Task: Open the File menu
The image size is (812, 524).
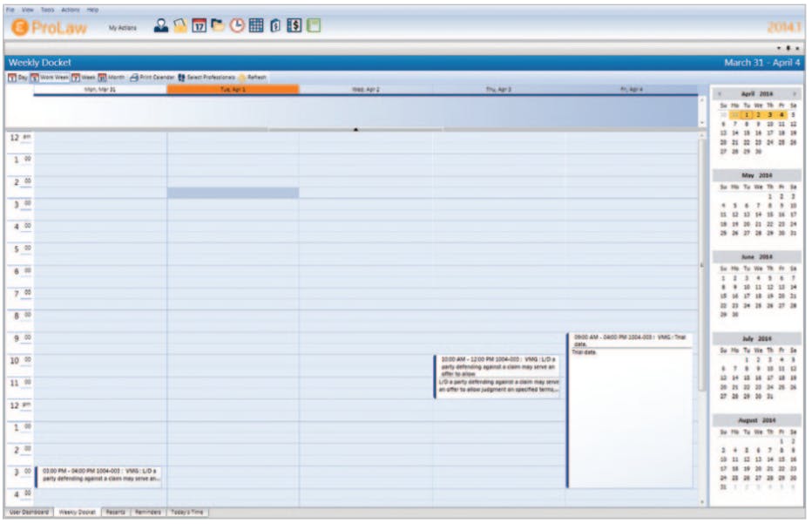Action: [10, 10]
